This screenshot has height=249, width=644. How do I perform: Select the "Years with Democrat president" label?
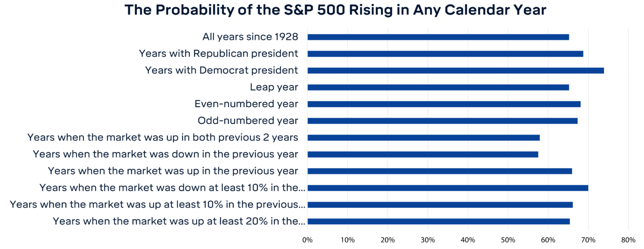[x=221, y=70]
